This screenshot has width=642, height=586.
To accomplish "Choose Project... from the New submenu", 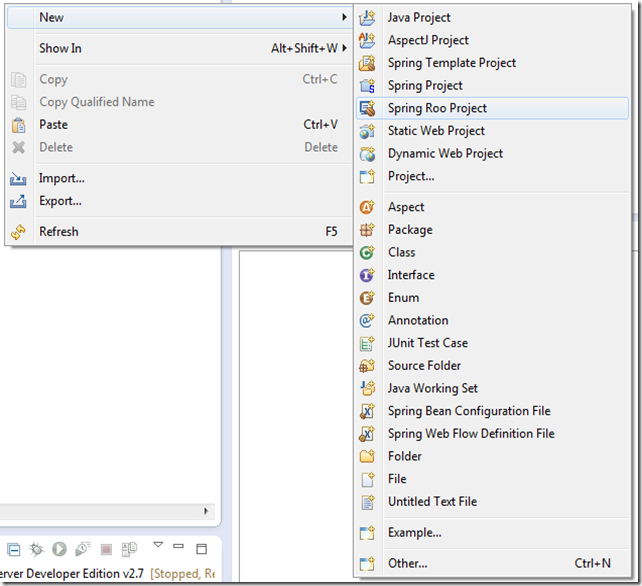I will point(493,176).
